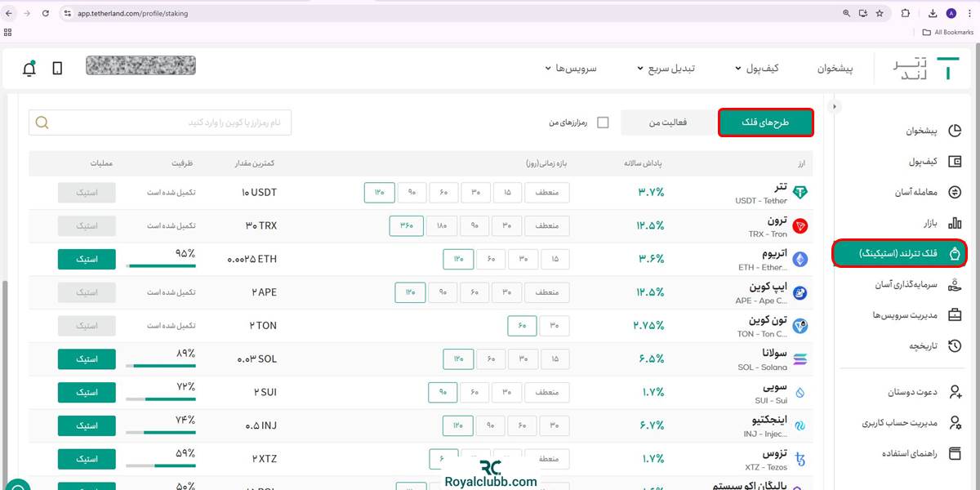Viewport: 980px width, 490px height.
Task: Open the browser extensions puzzle icon
Action: [905, 13]
